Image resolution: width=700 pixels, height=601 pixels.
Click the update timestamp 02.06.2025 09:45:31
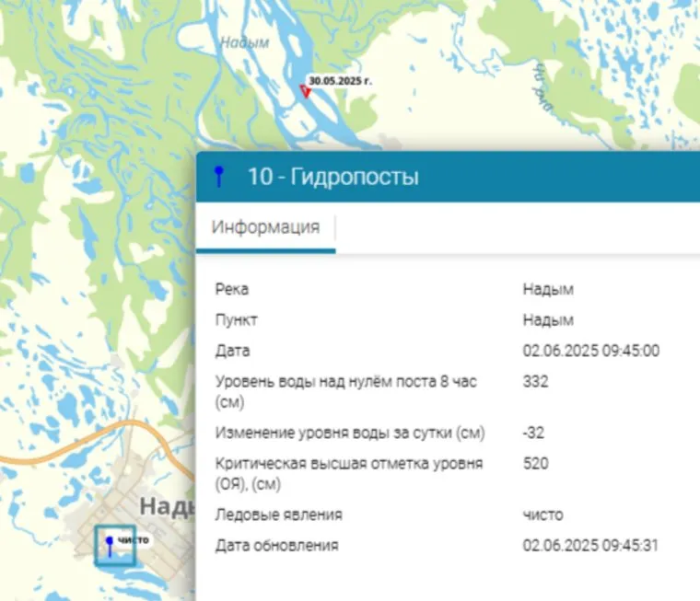590,546
